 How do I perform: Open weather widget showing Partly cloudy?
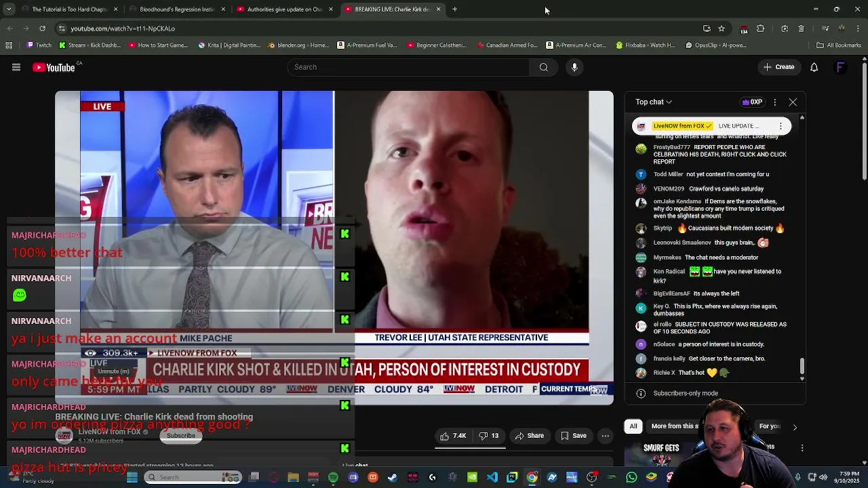31,477
